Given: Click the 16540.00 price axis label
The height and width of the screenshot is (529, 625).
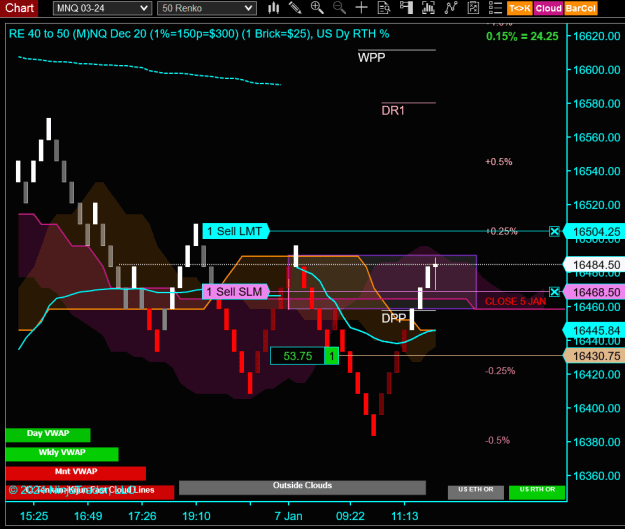Looking at the screenshot, I should (597, 171).
